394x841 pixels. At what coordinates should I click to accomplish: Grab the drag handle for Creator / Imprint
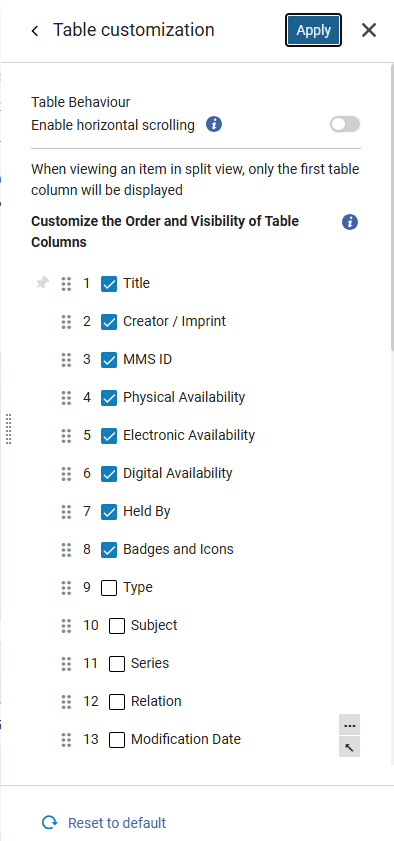point(66,322)
